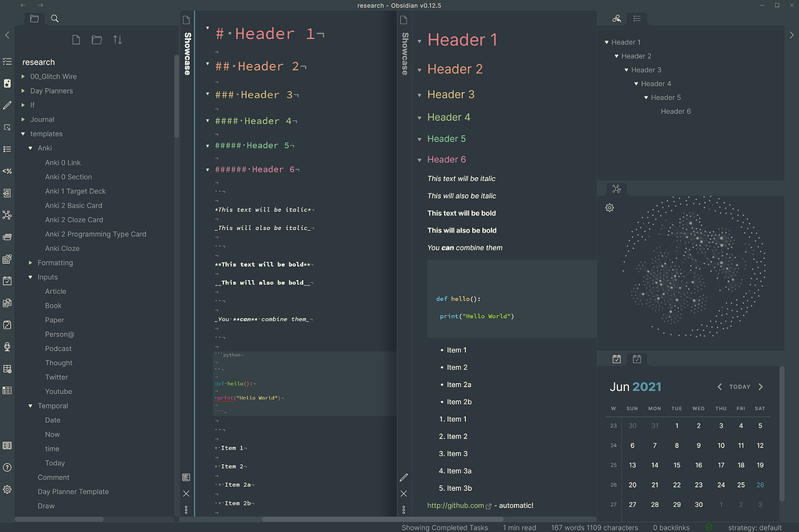This screenshot has width=799, height=532.
Task: Open Settings with the gear icon
Action: [7, 490]
